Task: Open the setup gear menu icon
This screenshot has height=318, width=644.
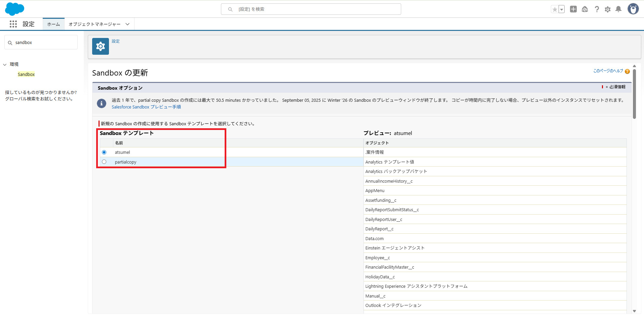Action: pyautogui.click(x=607, y=9)
